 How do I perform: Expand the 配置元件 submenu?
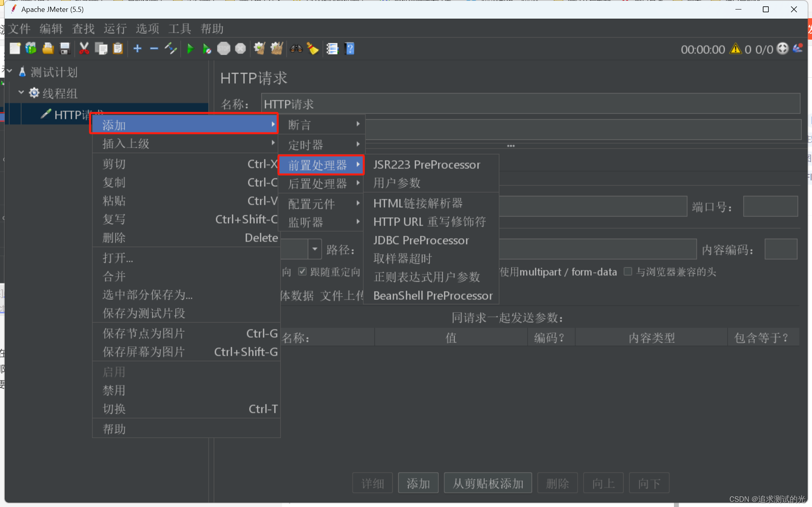321,204
